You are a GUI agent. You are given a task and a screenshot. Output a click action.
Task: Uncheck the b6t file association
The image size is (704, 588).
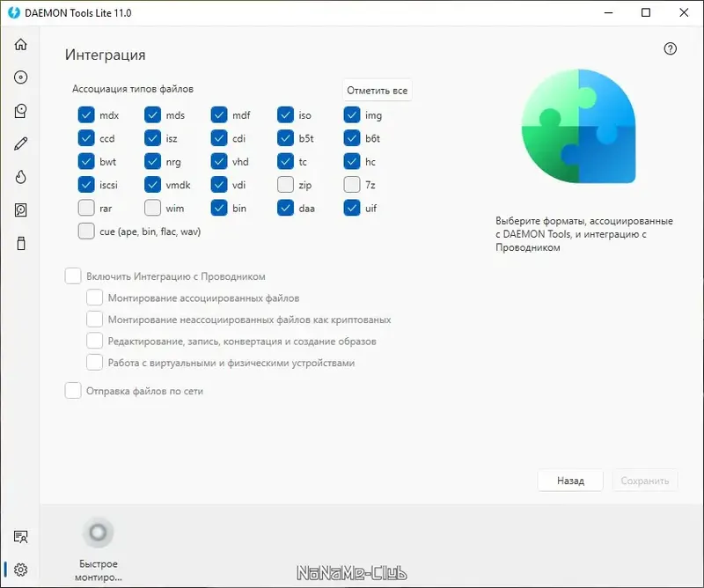pos(352,138)
